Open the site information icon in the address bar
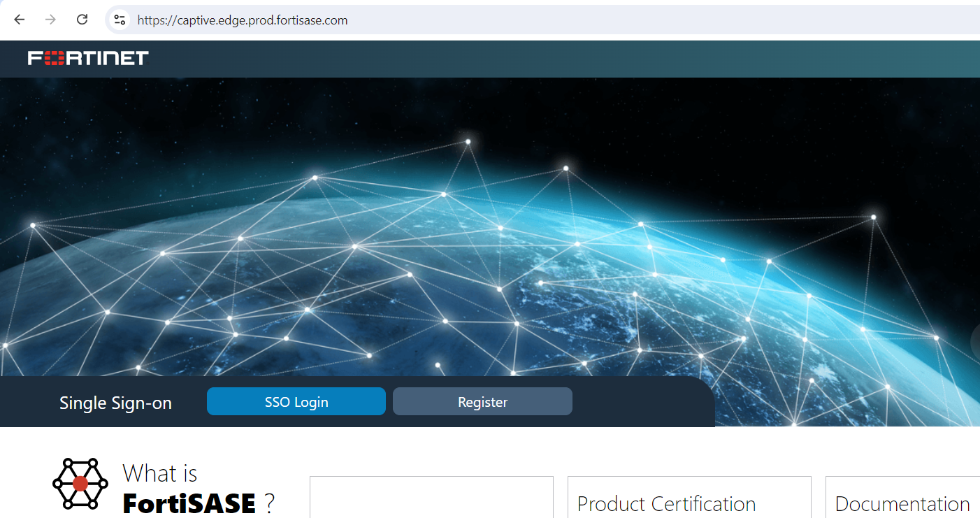The width and height of the screenshot is (980, 518). click(x=119, y=20)
